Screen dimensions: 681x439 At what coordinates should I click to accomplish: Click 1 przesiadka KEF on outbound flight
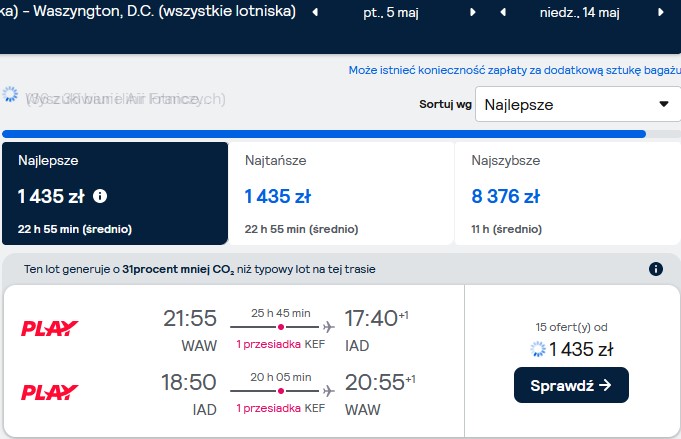coord(281,344)
